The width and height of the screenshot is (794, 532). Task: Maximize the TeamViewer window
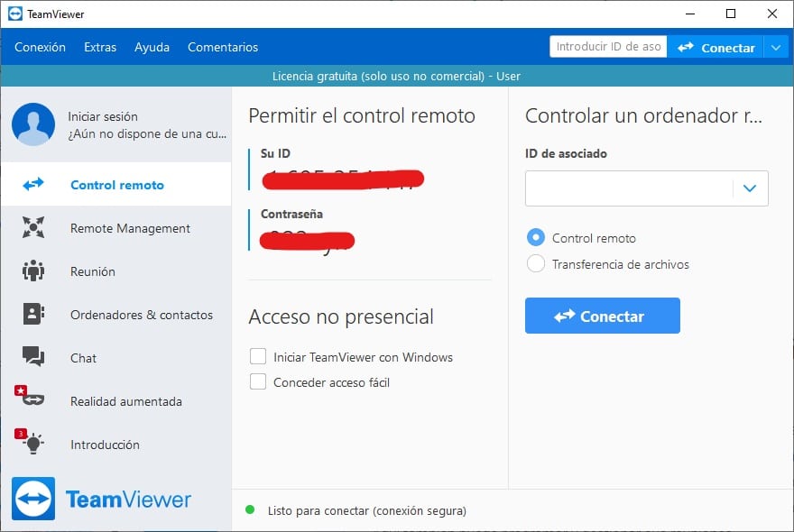point(731,14)
